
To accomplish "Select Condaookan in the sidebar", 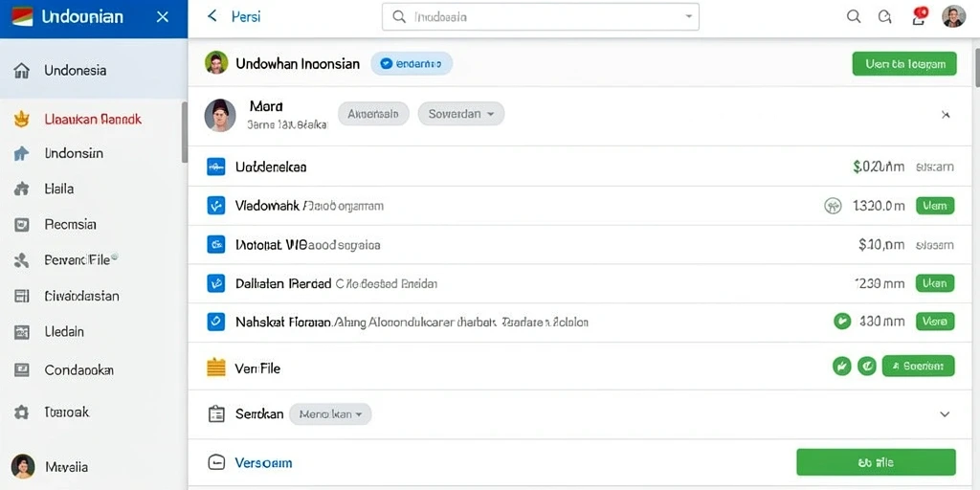I will (x=78, y=370).
